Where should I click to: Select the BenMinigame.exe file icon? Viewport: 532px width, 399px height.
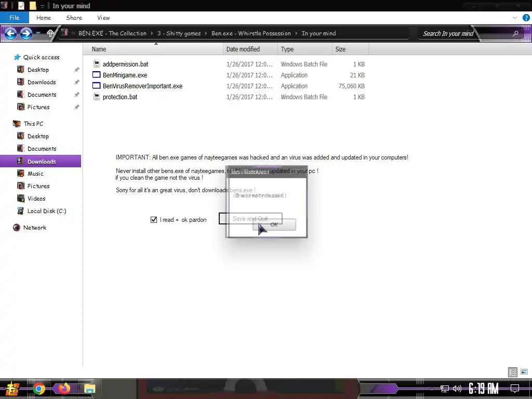[x=97, y=75]
